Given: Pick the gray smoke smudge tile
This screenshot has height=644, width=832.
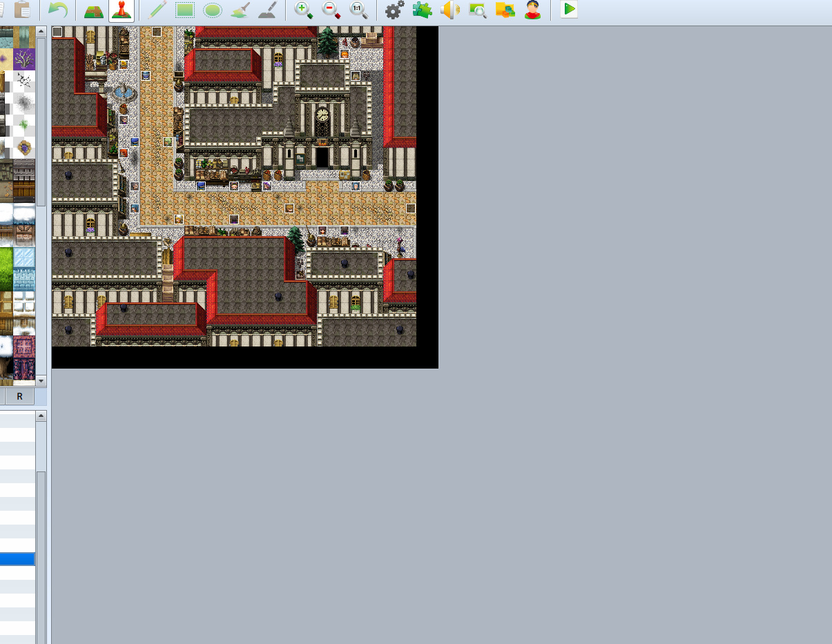Looking at the screenshot, I should (24, 104).
